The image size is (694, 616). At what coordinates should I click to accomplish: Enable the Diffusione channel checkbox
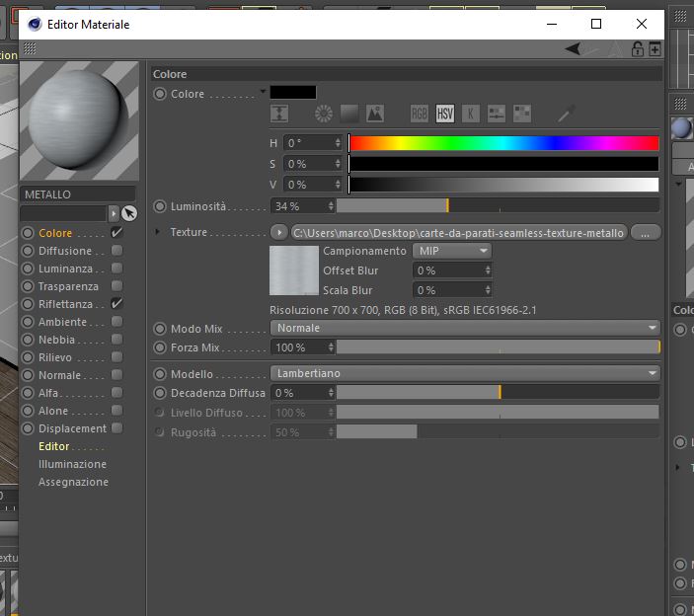(x=116, y=251)
